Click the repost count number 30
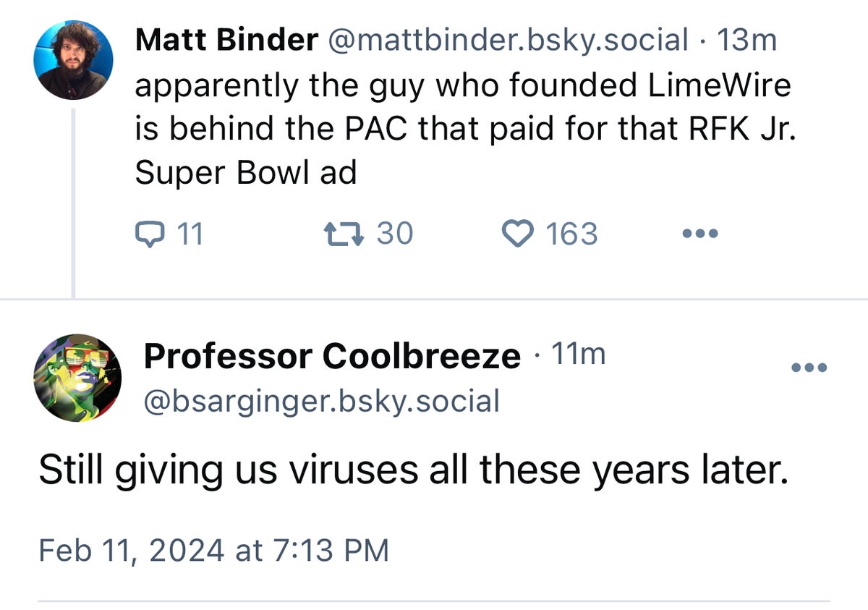This screenshot has height=610, width=868. (394, 234)
